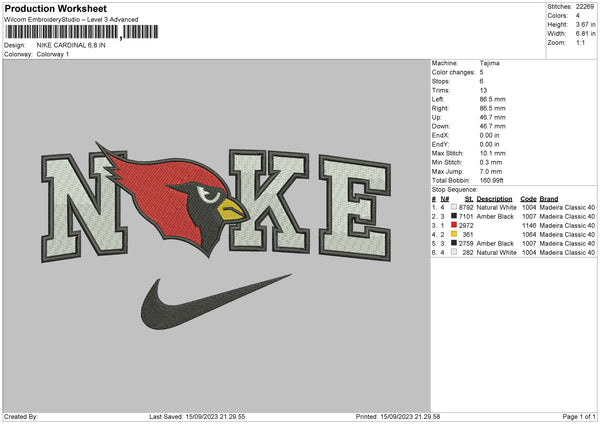The width and height of the screenshot is (600, 424).
Task: Click the black swatch for 2759 stitches
Action: (x=454, y=243)
